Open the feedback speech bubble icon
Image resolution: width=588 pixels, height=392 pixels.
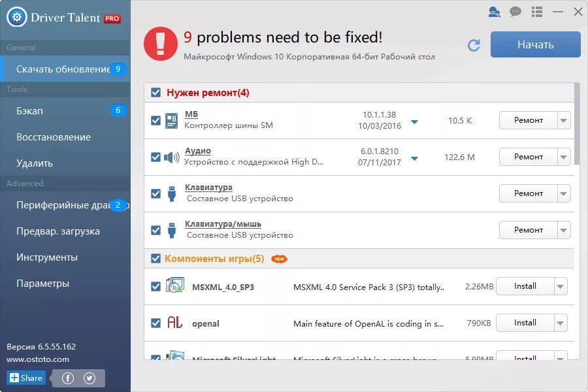pos(515,12)
